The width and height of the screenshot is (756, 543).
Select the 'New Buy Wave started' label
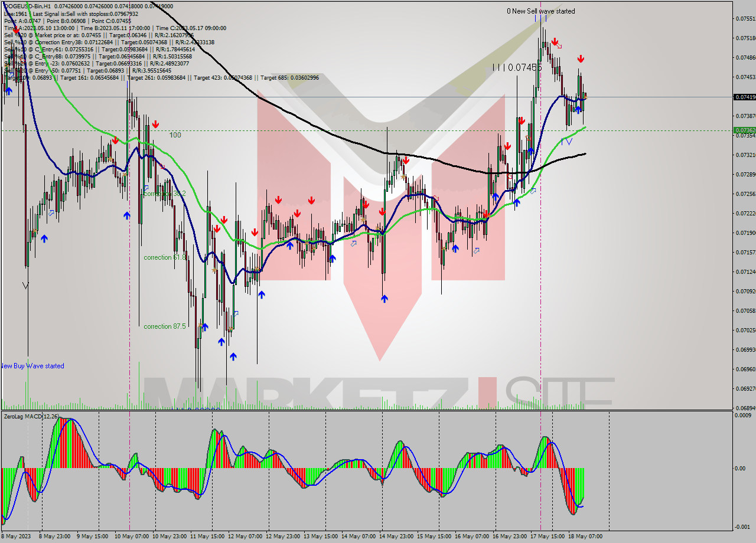point(32,366)
